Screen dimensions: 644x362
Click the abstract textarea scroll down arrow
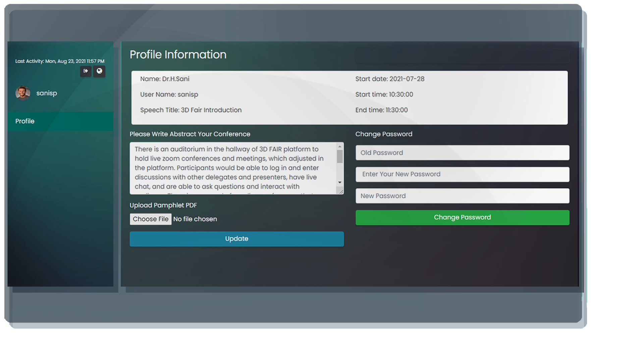[x=340, y=182]
